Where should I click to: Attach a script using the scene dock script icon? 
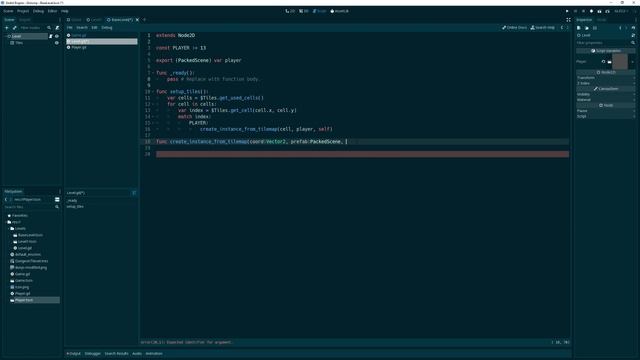[57, 28]
